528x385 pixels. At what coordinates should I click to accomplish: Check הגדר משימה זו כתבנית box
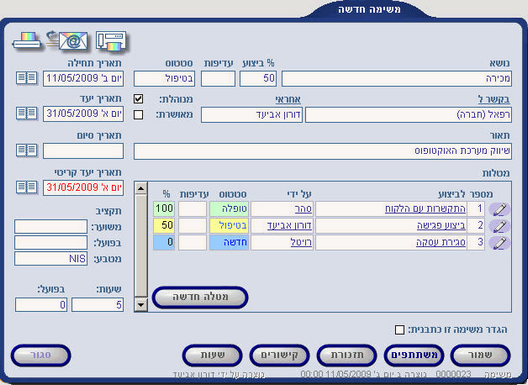(x=399, y=330)
